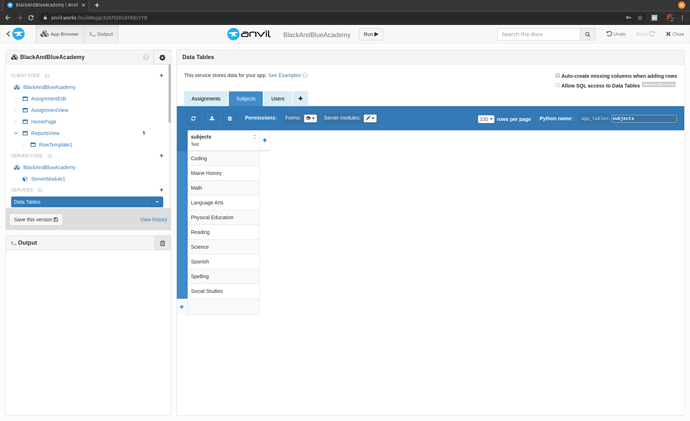Open the ReportsView form
The height and width of the screenshot is (421, 690).
(45, 133)
